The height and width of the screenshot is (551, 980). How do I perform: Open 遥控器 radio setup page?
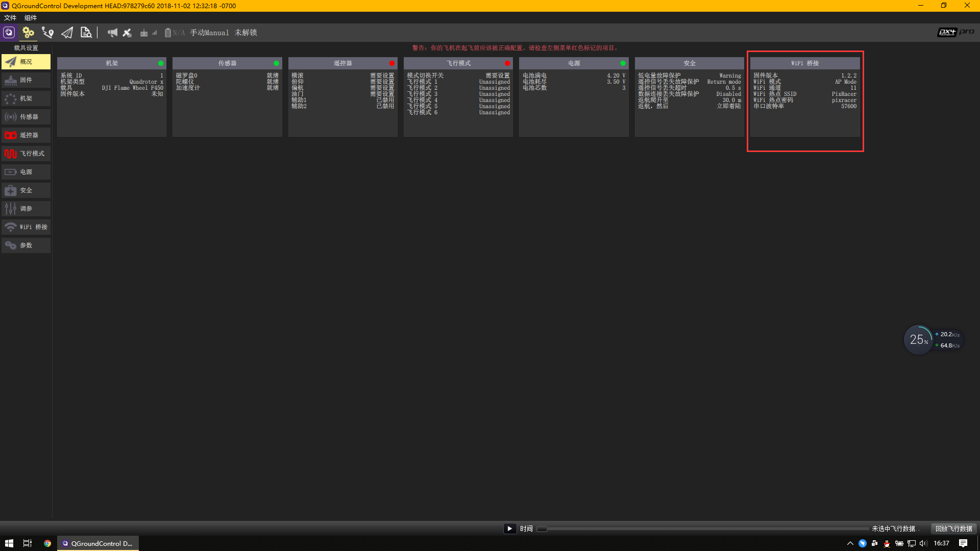pyautogui.click(x=26, y=135)
